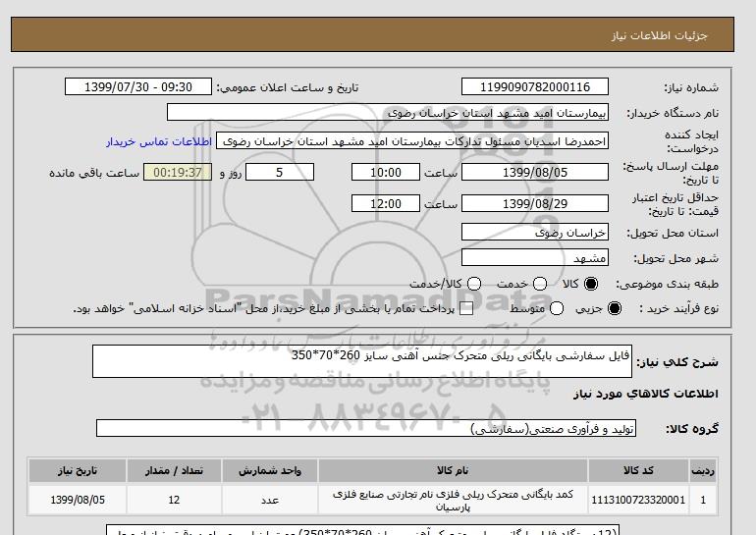Click the product code 111310072332​0001 cell

[x=638, y=500]
